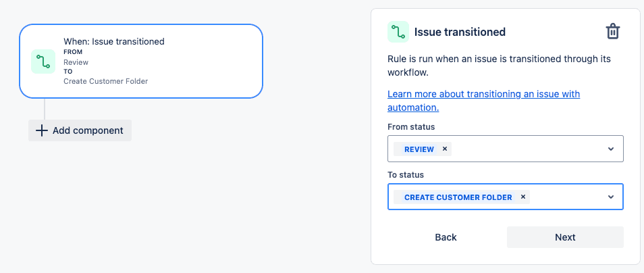Click empty area in To status field
This screenshot has width=644, height=273.
coord(567,197)
